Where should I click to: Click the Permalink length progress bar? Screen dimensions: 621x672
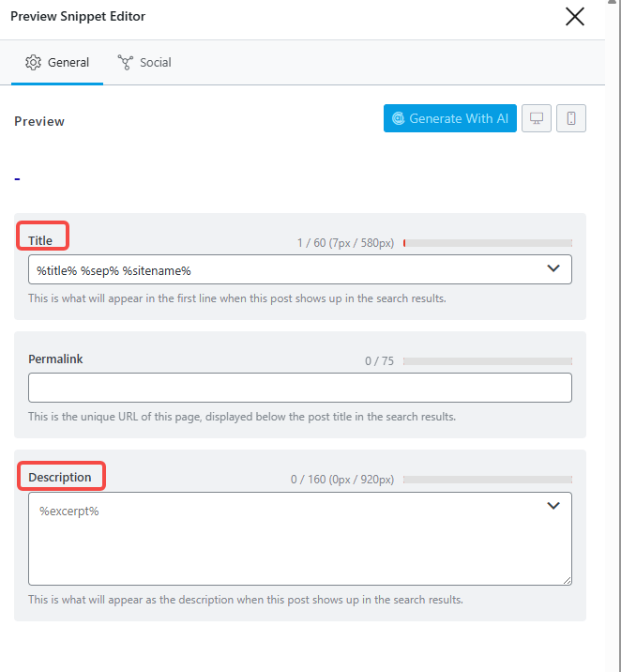488,361
